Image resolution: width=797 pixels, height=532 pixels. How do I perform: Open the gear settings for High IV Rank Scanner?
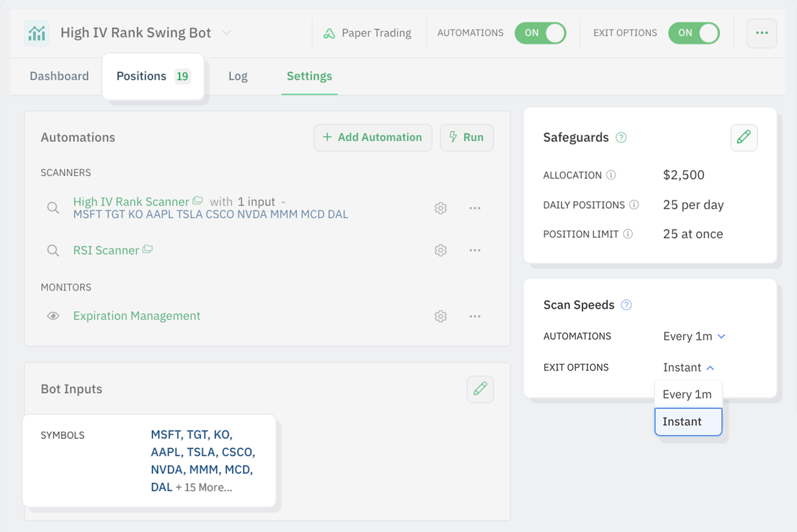[440, 208]
